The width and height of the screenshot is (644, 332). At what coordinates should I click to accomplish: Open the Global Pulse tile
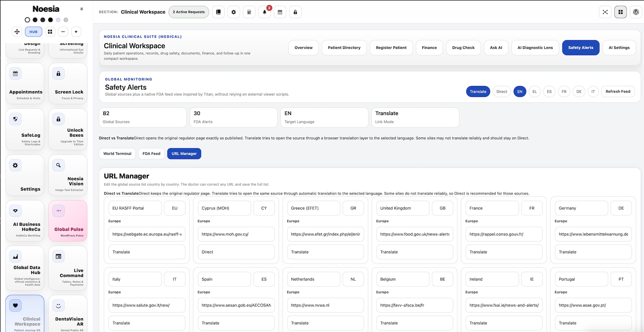coord(68,221)
